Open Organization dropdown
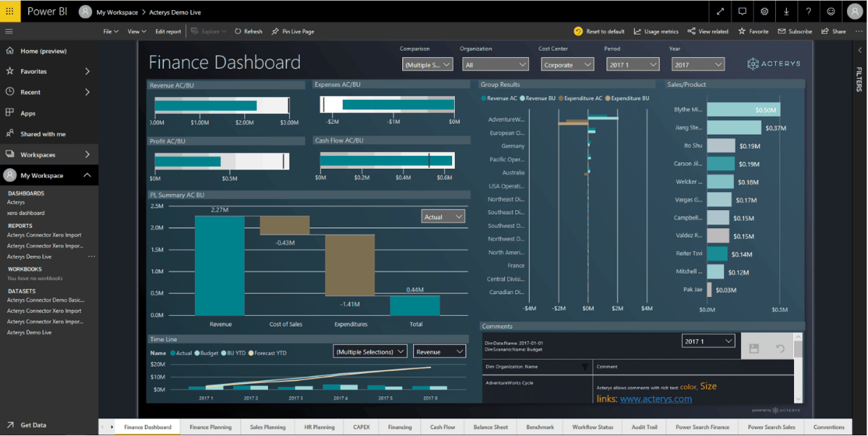Image resolution: width=868 pixels, height=436 pixels. point(496,64)
